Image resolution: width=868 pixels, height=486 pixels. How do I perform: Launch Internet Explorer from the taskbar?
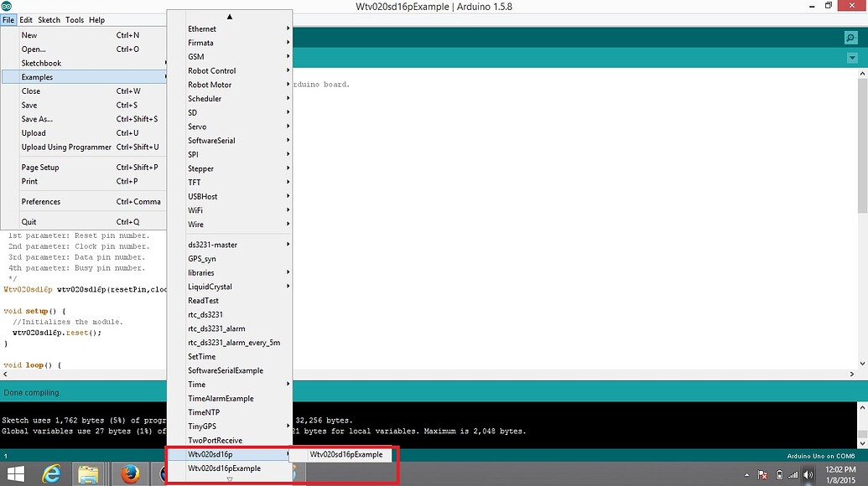pyautogui.click(x=50, y=473)
